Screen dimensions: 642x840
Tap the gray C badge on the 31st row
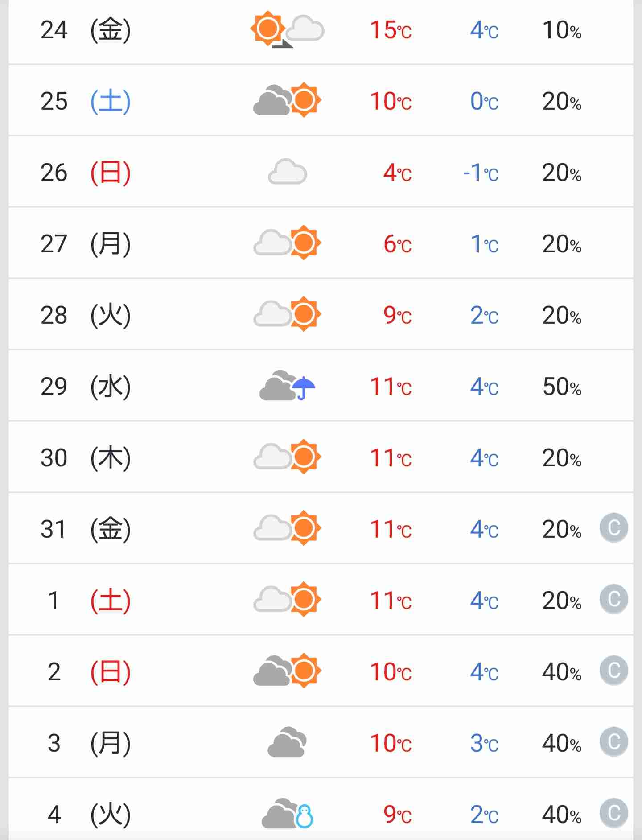[614, 528]
